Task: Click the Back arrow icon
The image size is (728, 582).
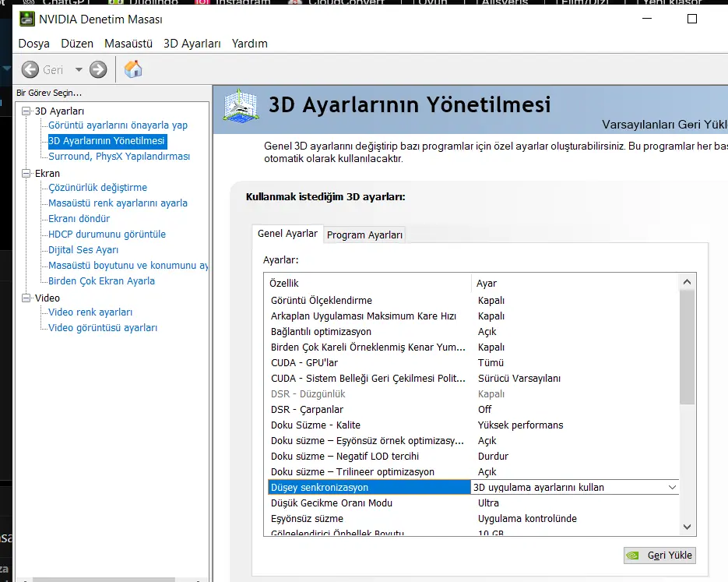Action: tap(30, 69)
